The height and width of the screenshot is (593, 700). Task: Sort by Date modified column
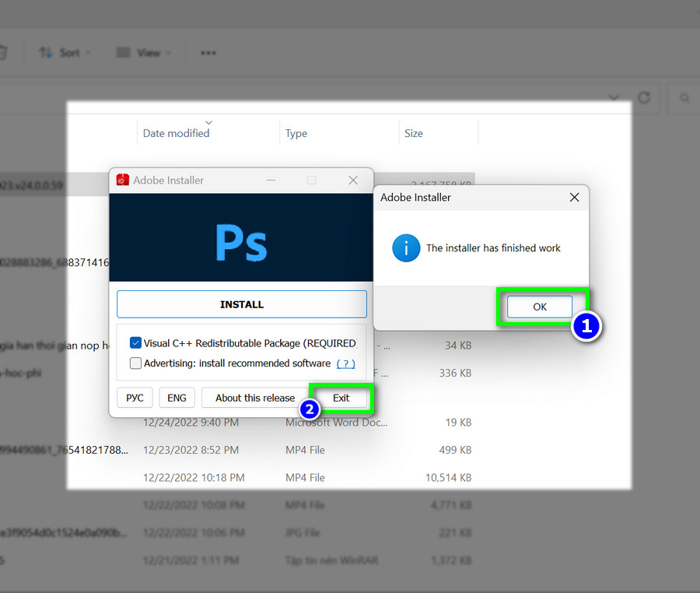176,133
